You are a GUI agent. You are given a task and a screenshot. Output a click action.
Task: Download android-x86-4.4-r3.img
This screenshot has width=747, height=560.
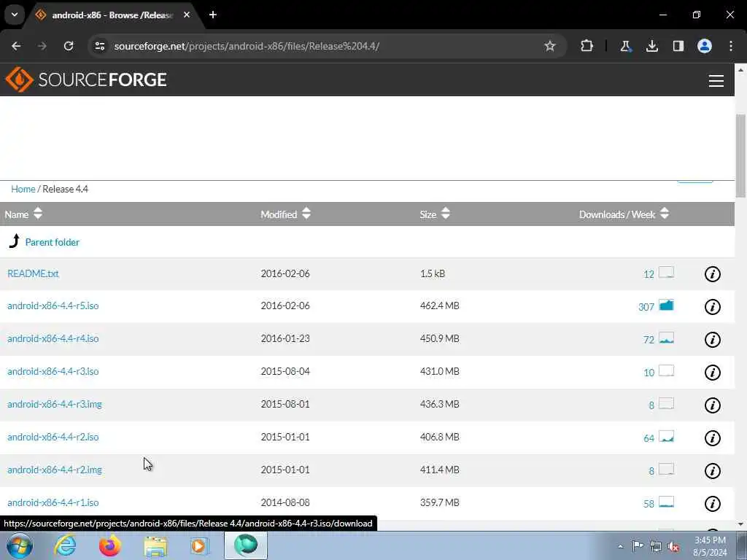(x=54, y=404)
